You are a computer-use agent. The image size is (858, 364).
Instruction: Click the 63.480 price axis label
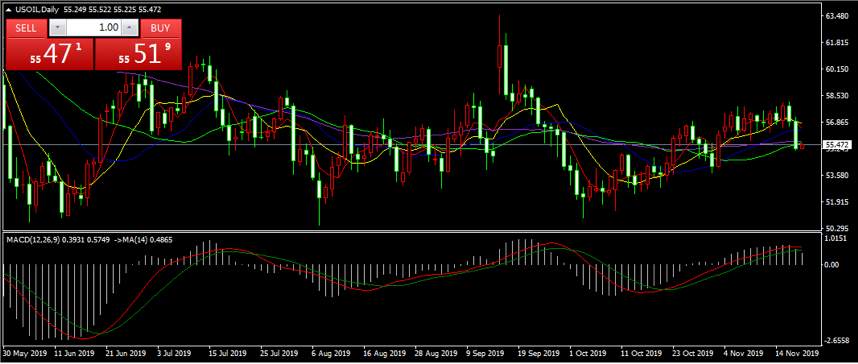point(836,16)
